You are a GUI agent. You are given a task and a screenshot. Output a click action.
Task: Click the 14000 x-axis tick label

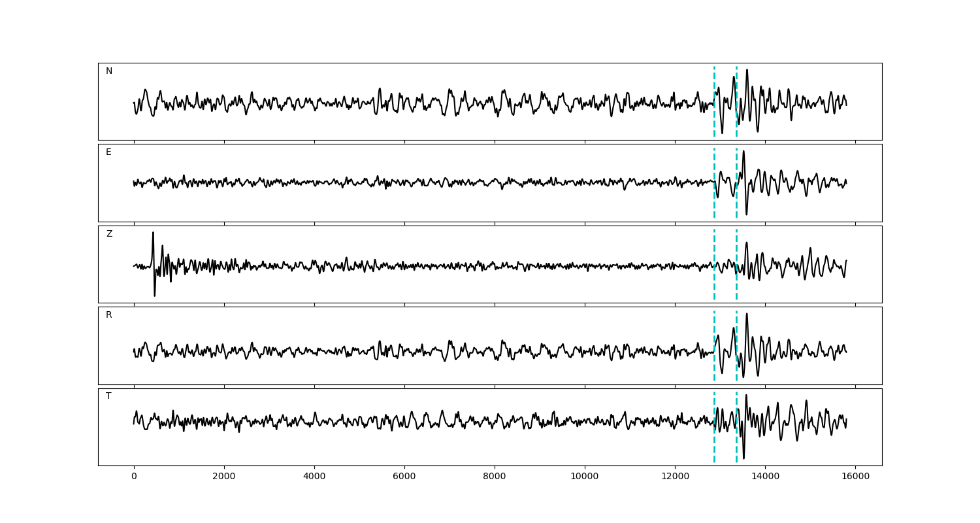tap(765, 477)
